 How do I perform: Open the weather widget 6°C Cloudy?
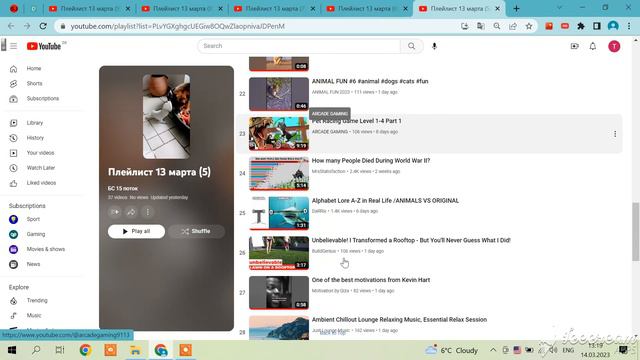click(x=451, y=350)
